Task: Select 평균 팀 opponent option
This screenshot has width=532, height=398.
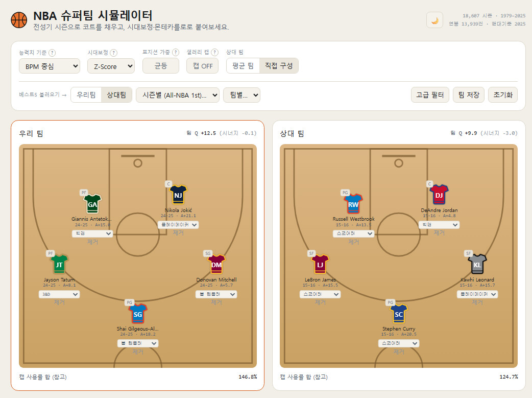Action: click(x=243, y=66)
